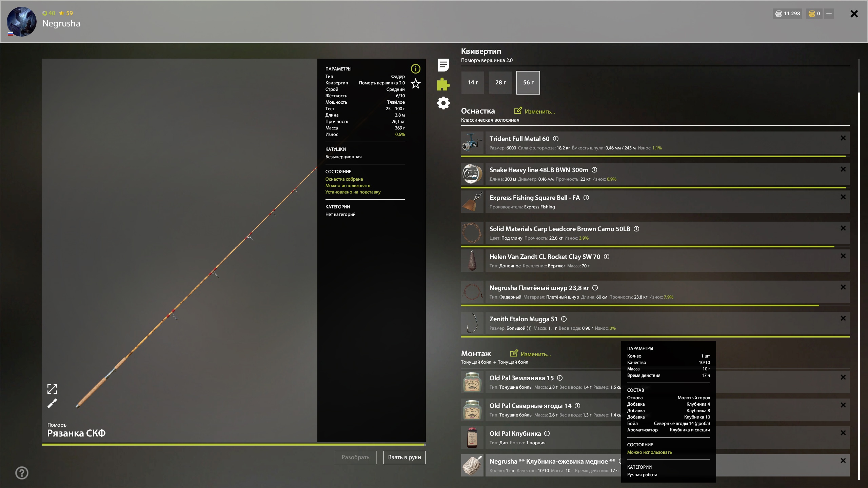Remove Solid Materials Carp Leadcore

click(843, 228)
